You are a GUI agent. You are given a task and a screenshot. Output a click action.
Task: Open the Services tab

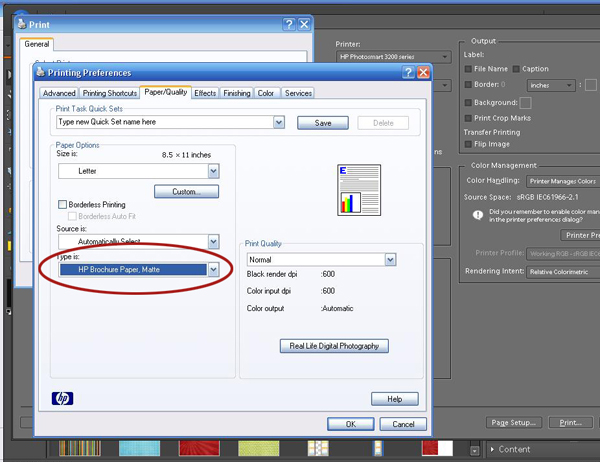pyautogui.click(x=298, y=93)
